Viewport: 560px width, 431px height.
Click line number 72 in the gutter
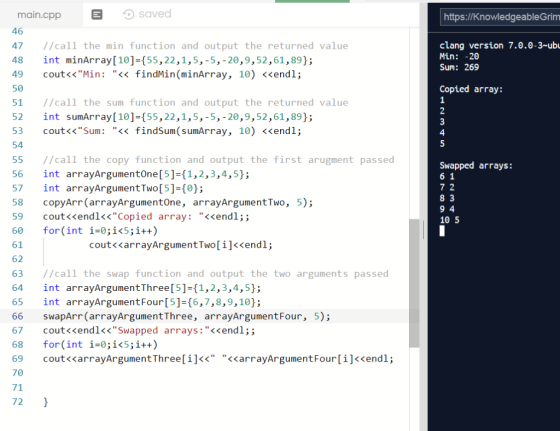tap(18, 402)
